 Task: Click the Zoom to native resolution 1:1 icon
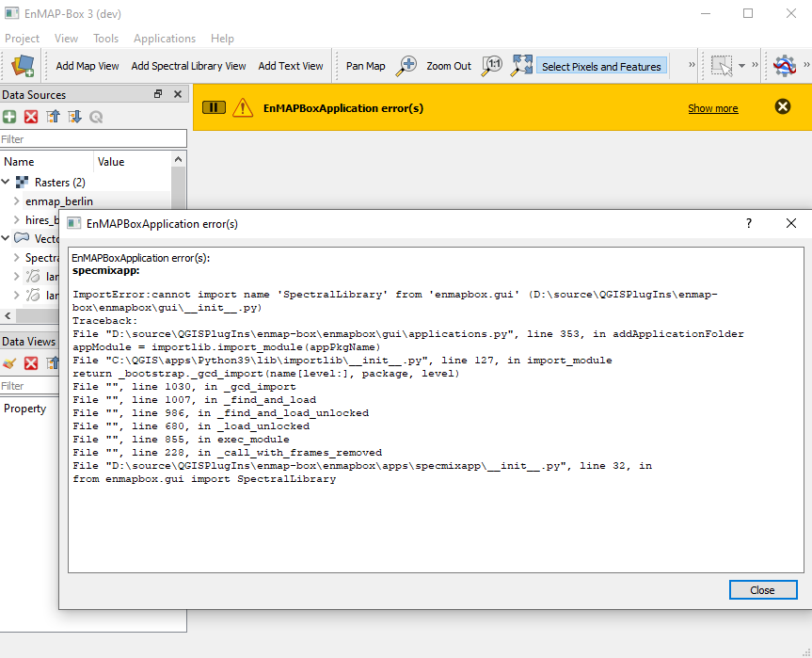[490, 65]
